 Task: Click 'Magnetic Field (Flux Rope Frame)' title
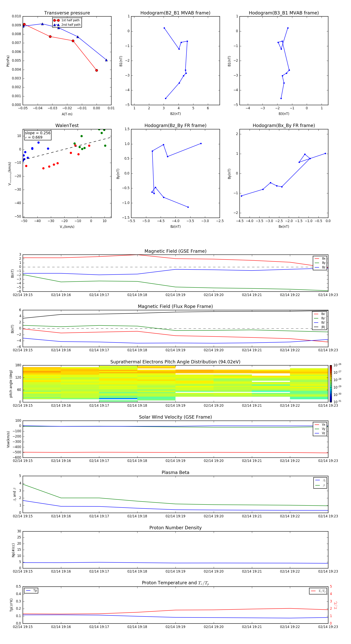click(175, 307)
